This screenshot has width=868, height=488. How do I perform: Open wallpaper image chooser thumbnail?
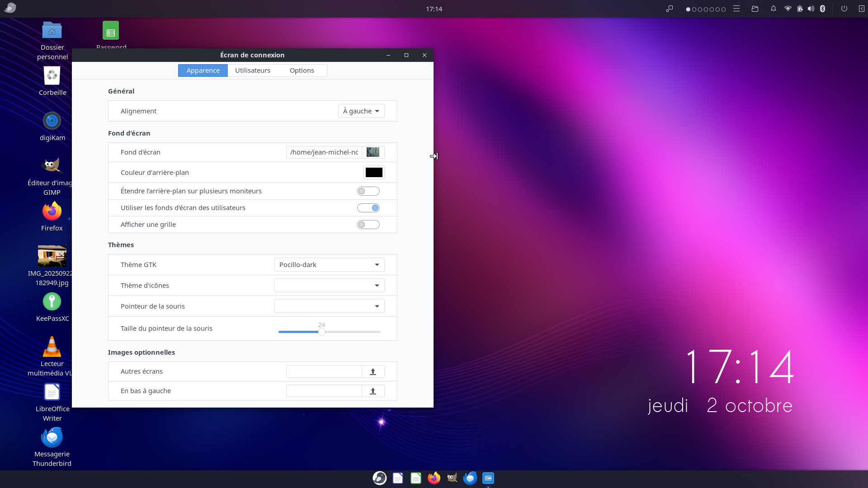pos(373,152)
